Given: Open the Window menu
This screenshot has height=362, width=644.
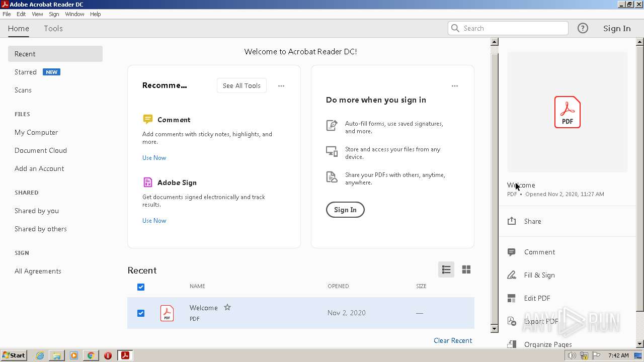Looking at the screenshot, I should [x=74, y=14].
